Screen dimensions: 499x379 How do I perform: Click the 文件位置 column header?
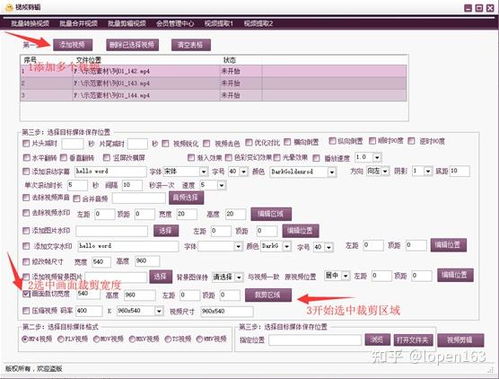[x=89, y=60]
